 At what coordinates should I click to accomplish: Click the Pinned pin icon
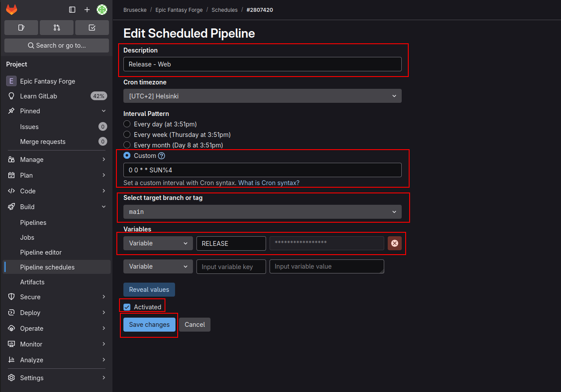11,111
